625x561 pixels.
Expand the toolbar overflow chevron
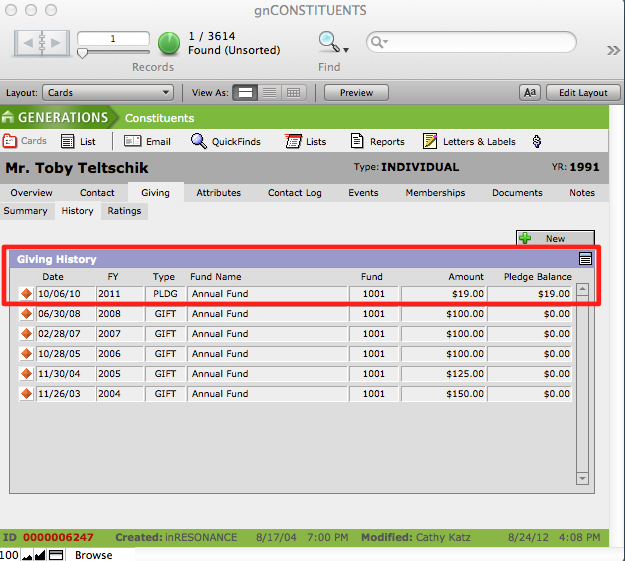[613, 50]
